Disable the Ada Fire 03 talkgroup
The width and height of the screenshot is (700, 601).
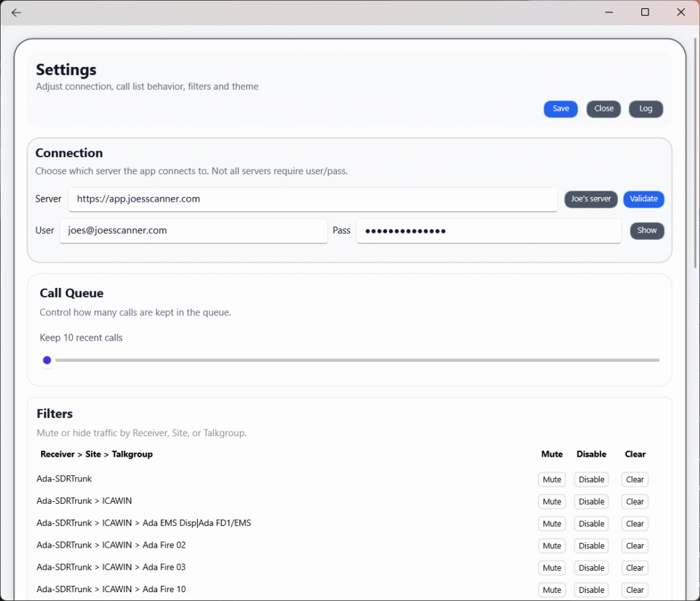click(x=591, y=568)
